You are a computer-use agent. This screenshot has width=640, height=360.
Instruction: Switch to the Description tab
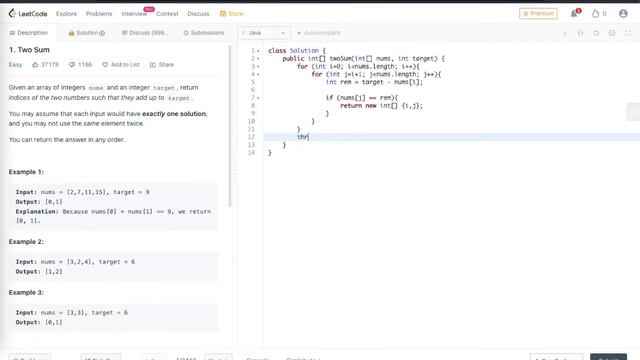[29, 33]
